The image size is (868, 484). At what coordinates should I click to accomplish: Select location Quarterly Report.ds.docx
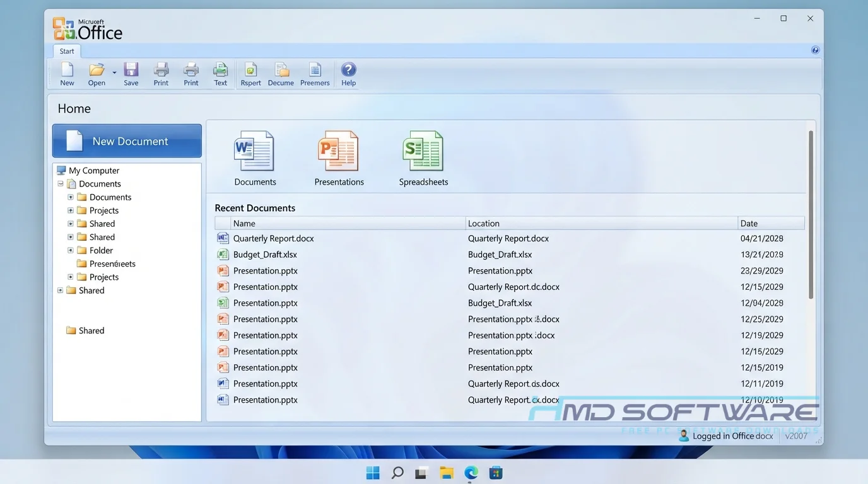click(x=513, y=384)
